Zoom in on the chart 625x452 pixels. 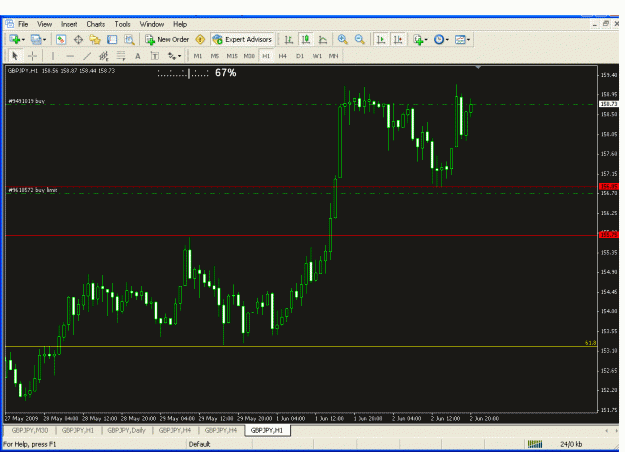tap(342, 39)
